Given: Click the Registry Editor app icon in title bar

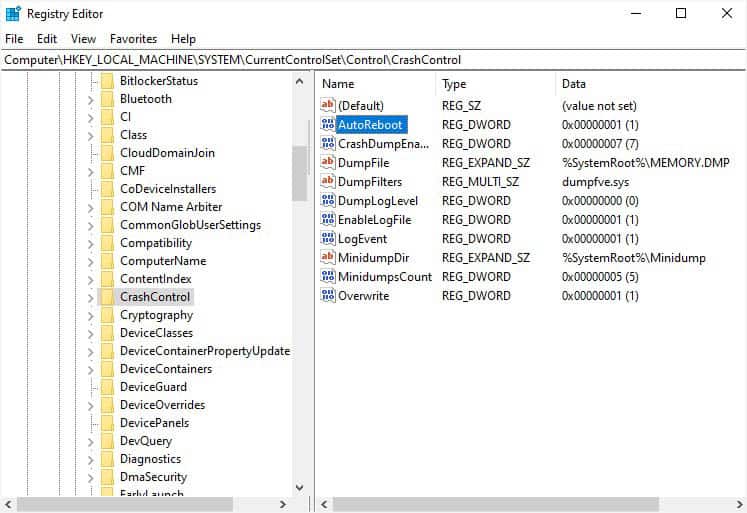Looking at the screenshot, I should [x=13, y=14].
